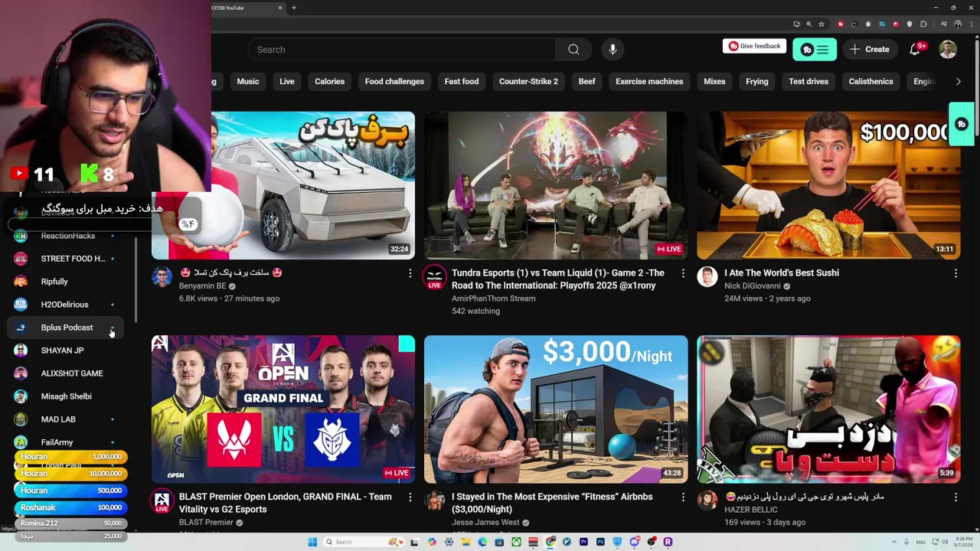Open Settings gear in taskbar

click(449, 542)
